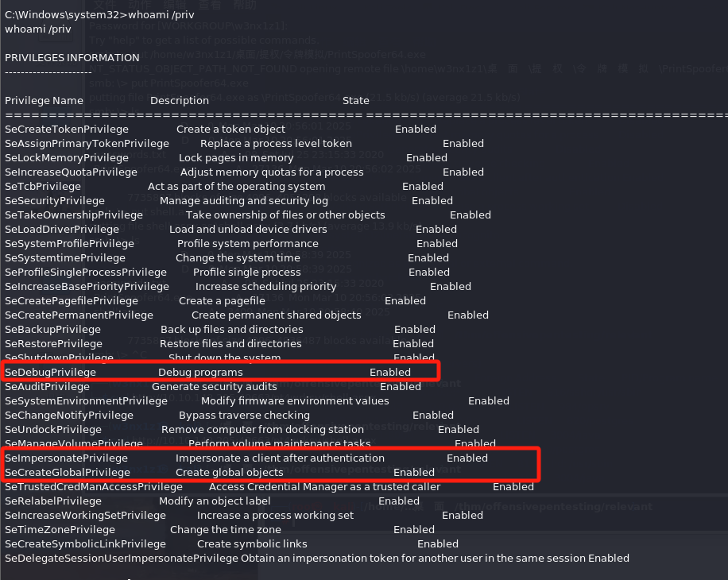
Task: Click 'Create symbolic links' description
Action: pos(252,544)
